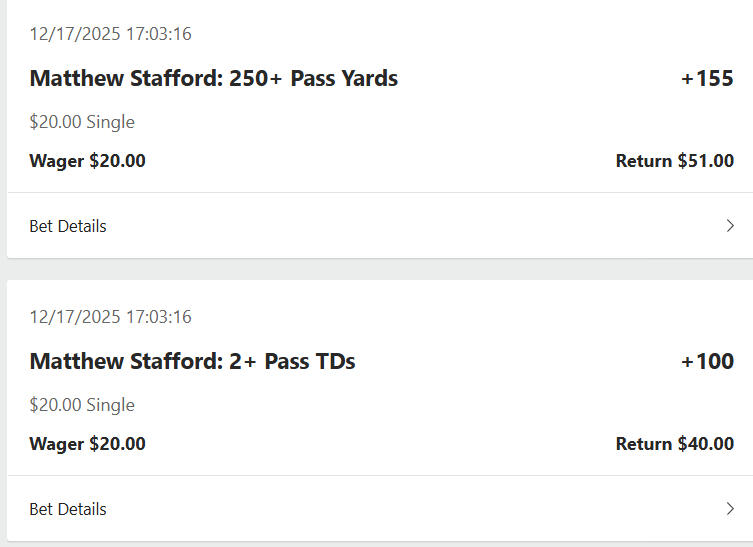The width and height of the screenshot is (753, 547).
Task: Click the timestamp on the 250+ Pass Yards bet
Action: [x=110, y=34]
